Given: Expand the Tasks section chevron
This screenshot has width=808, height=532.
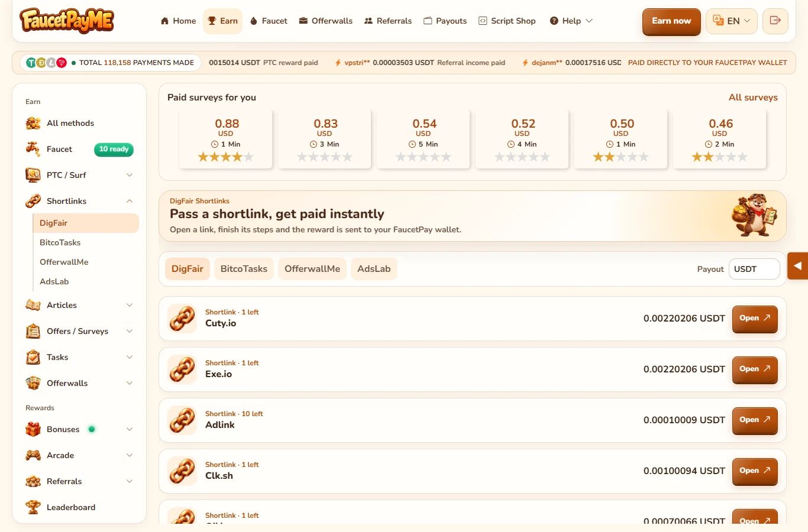Looking at the screenshot, I should 130,357.
